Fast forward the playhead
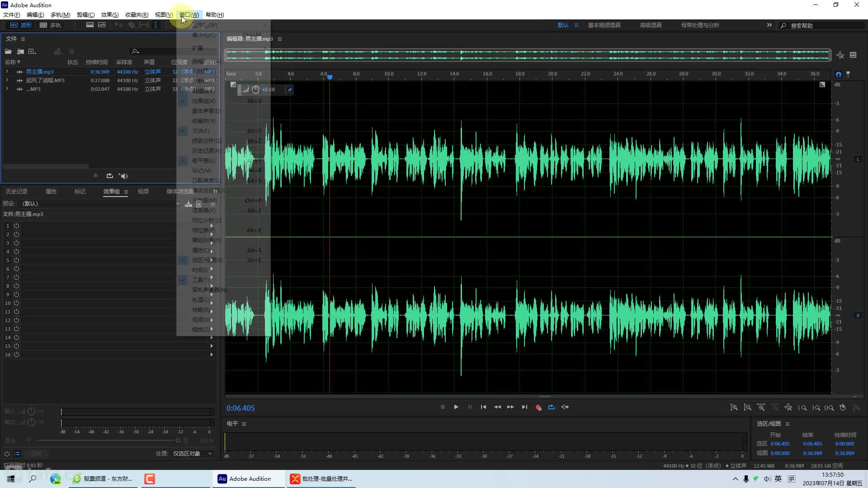868x488 pixels. click(510, 407)
